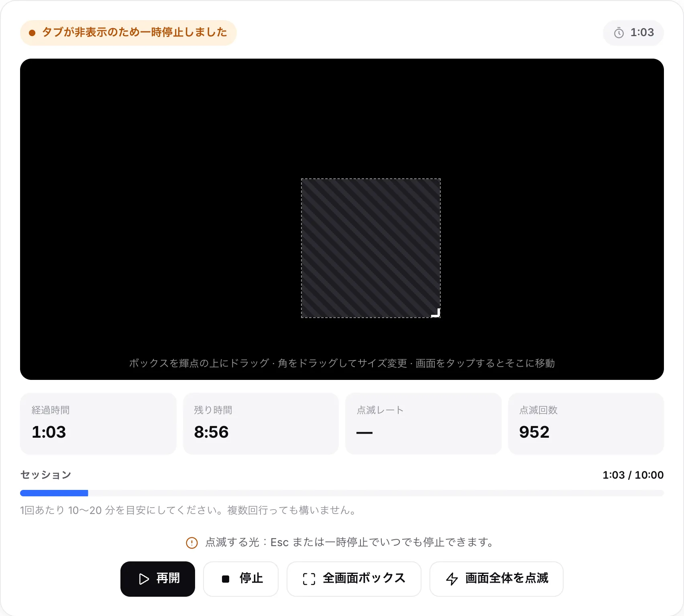The height and width of the screenshot is (616, 684).
Task: Click the 経過時間 elapsed time card
Action: pyautogui.click(x=98, y=424)
